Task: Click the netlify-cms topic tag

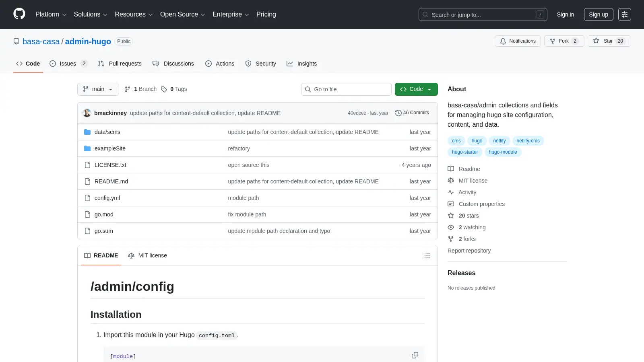Action: tap(528, 141)
